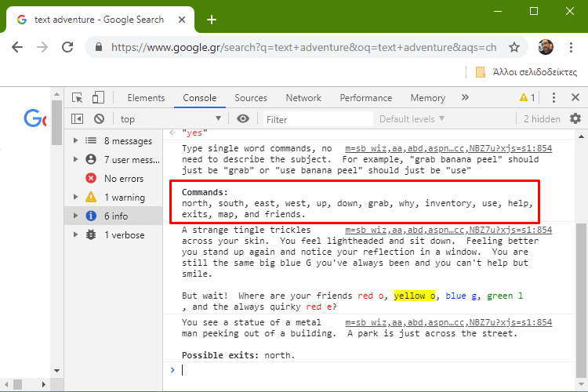Click page scrollbar right arrow
Viewport: 588px width, 392px height.
[x=44, y=384]
